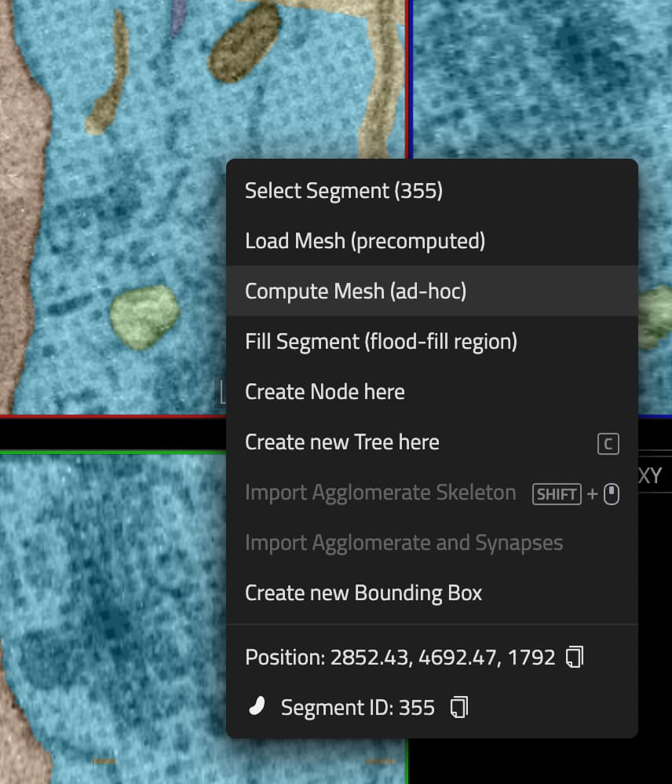Click the C shortcut badge beside Create new Tree
This screenshot has height=784, width=672.
pyautogui.click(x=608, y=444)
